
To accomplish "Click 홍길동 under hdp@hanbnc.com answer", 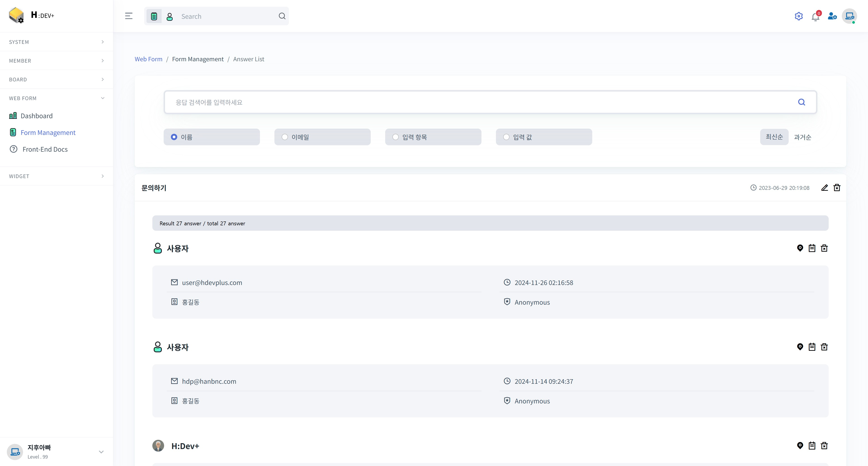I will tap(191, 401).
